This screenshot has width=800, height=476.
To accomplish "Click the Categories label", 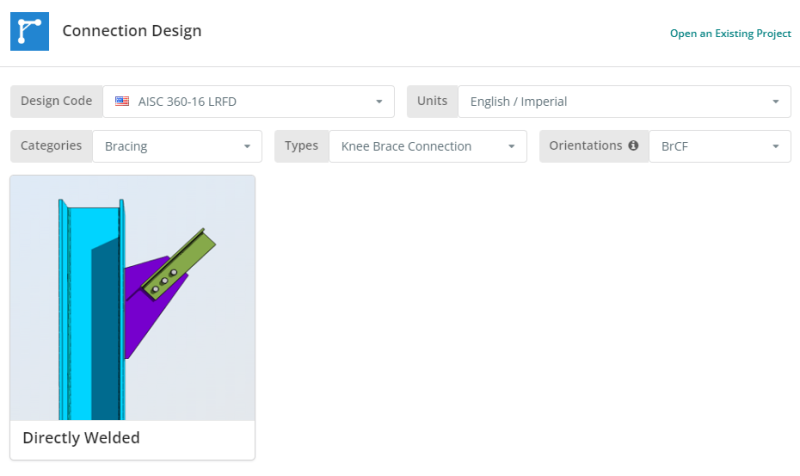I will tap(52, 146).
